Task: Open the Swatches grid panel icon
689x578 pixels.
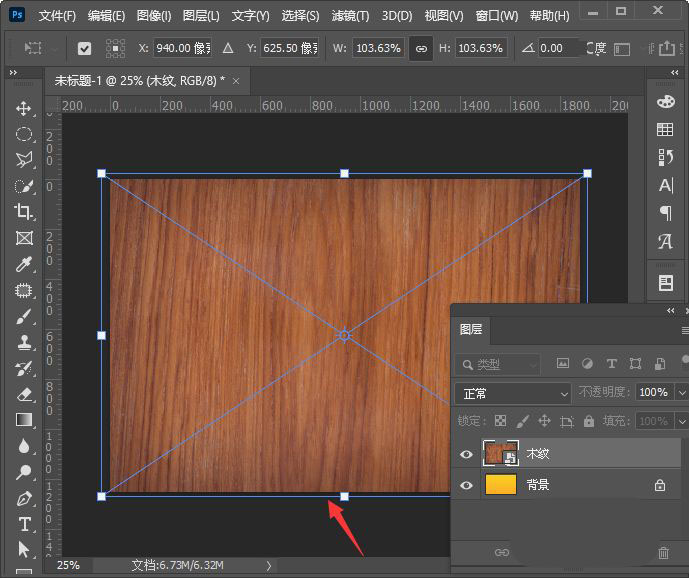Action: point(665,129)
